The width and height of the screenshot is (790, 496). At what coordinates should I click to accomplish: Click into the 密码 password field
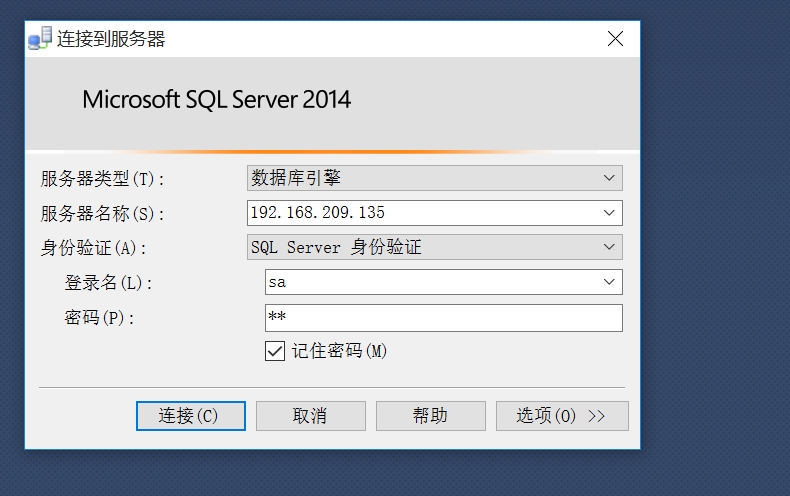443,318
